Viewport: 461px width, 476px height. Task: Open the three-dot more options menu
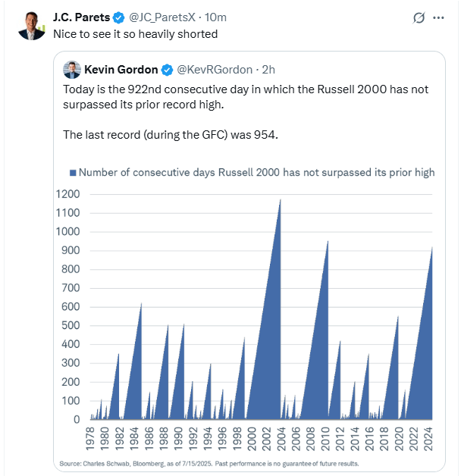click(x=438, y=18)
